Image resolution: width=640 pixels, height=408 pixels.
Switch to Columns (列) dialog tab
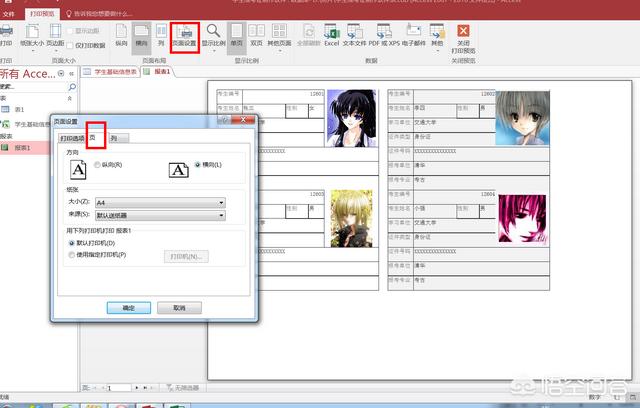(x=118, y=138)
